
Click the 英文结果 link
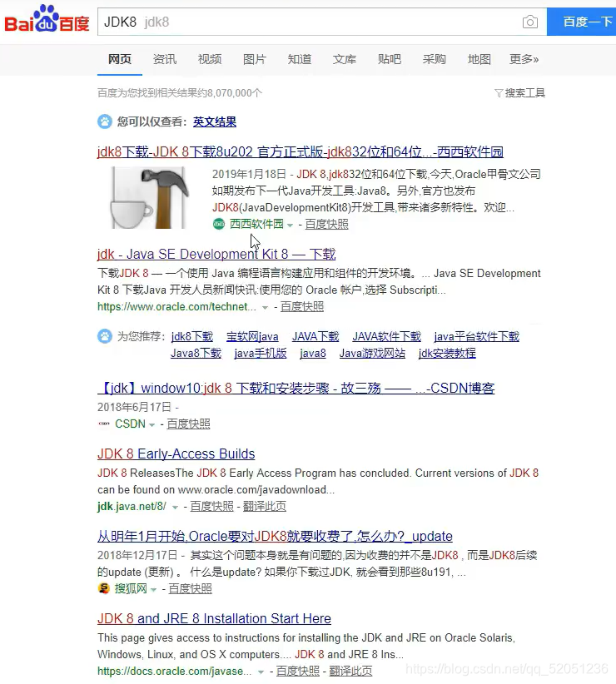coord(215,121)
